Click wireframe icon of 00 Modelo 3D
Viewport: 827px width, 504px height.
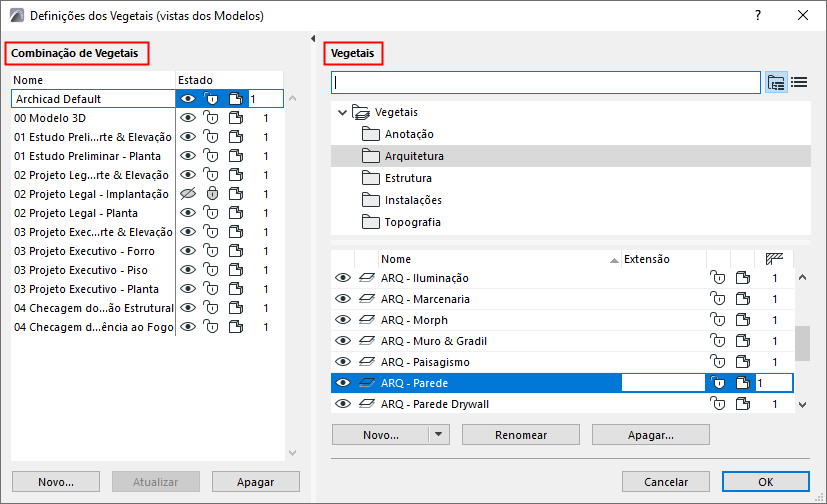pos(235,118)
